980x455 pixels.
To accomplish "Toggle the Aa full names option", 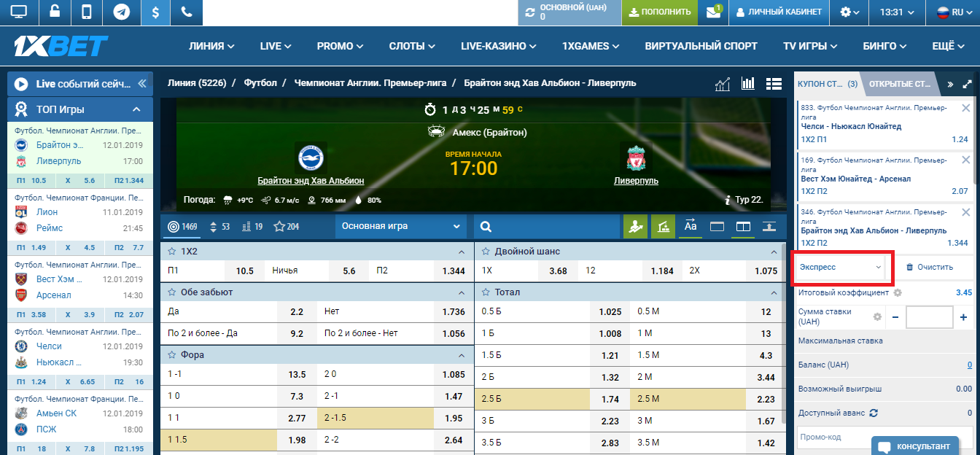I will 691,227.
